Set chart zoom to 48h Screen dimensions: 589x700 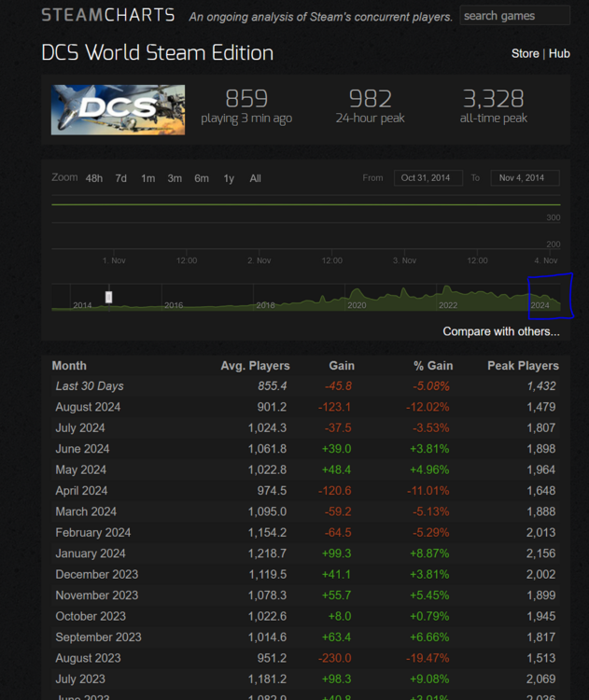click(x=93, y=178)
